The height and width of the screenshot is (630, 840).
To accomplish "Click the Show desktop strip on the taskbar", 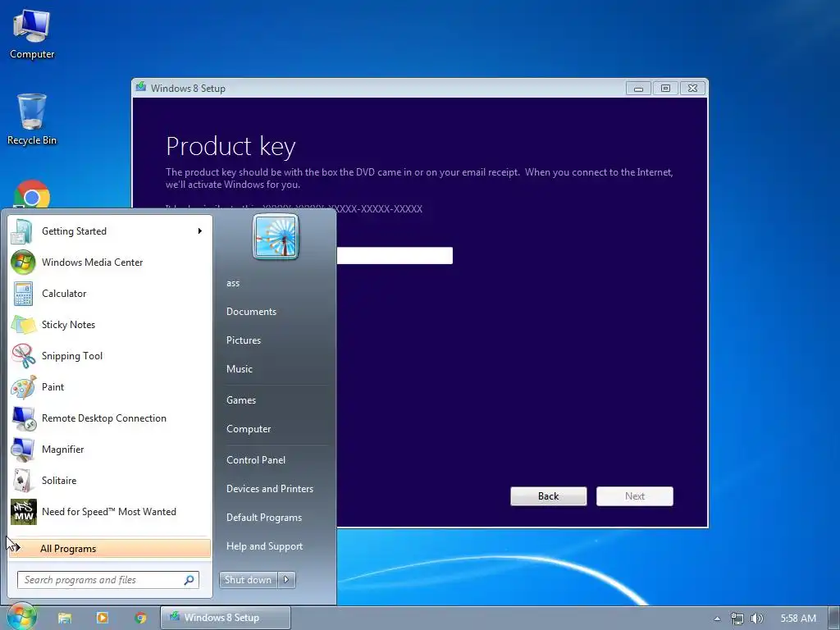I will point(835,618).
